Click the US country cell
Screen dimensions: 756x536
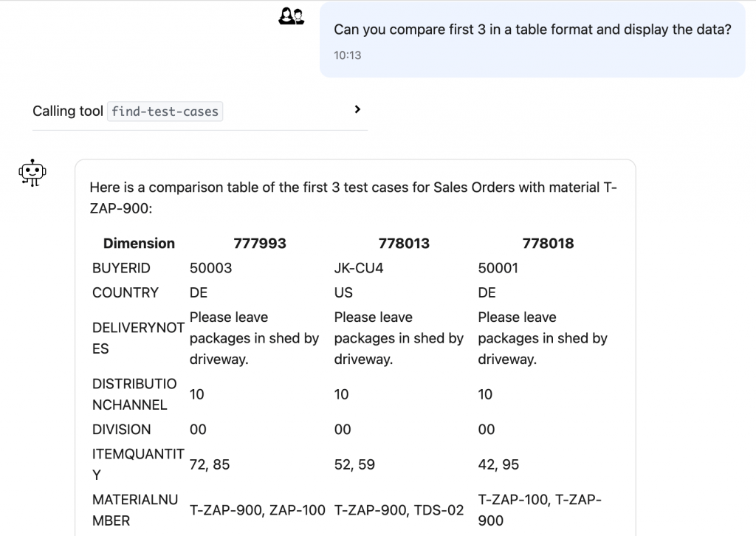click(343, 292)
